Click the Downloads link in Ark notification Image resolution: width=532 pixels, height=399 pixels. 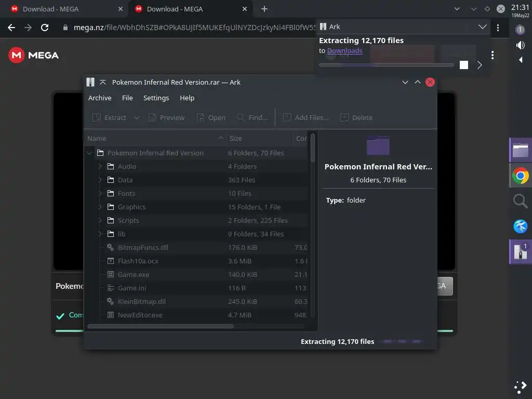point(345,50)
